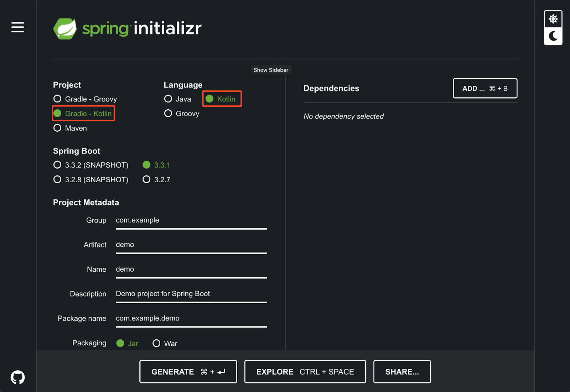Viewport: 570px width, 392px height.
Task: Edit the Group field com.example
Action: [191, 220]
